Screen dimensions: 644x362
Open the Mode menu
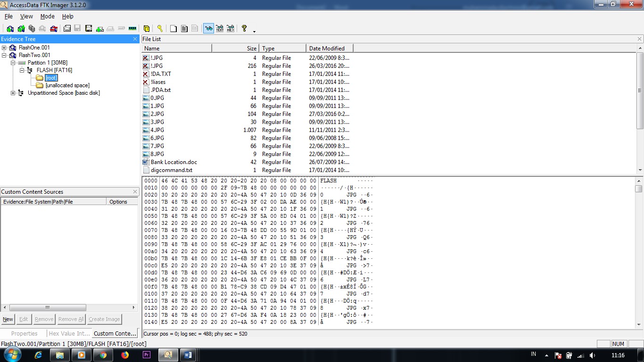[x=47, y=16]
